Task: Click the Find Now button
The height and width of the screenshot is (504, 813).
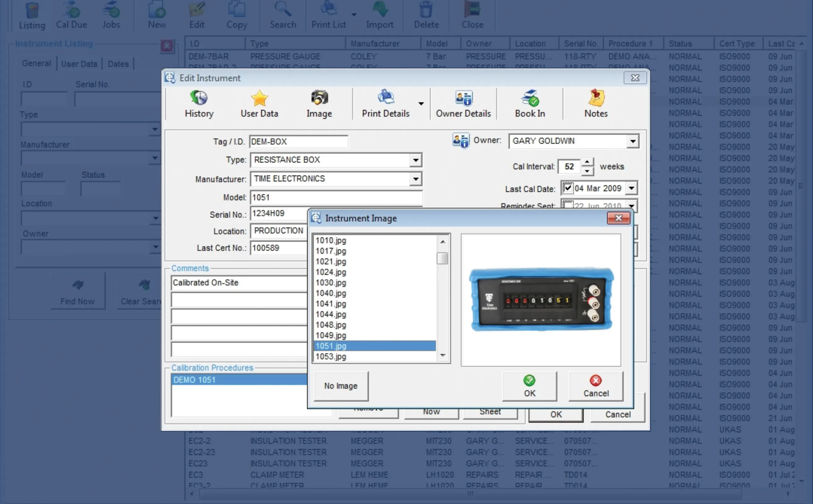Action: coord(78,291)
